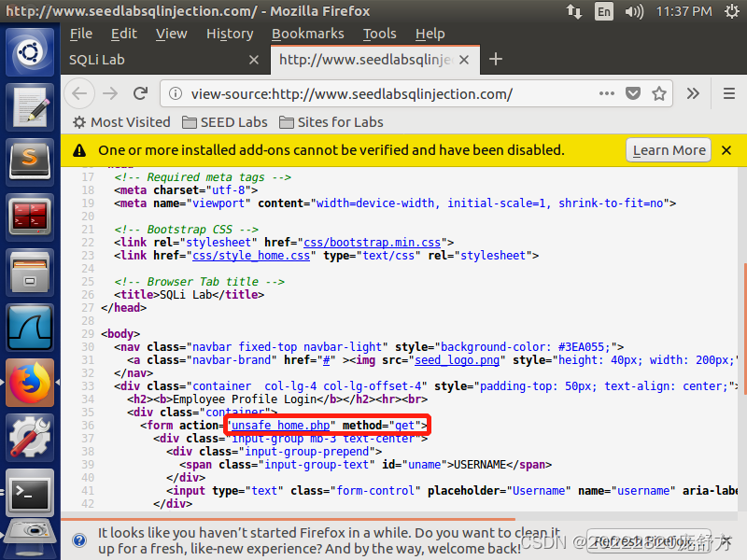
Task: Reload the current page
Action: 141,93
